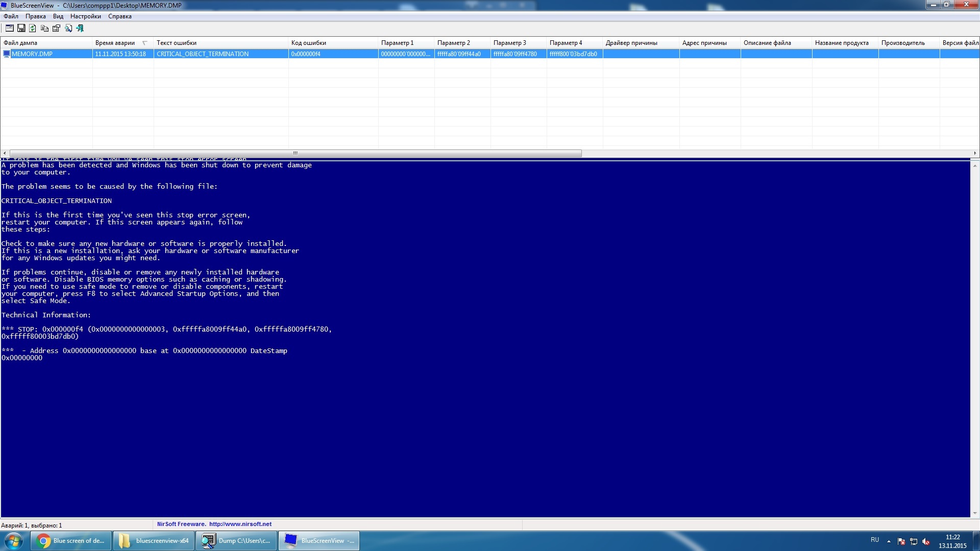Sort by Время аварии column header
Screen dimensions: 980x551
coord(122,43)
